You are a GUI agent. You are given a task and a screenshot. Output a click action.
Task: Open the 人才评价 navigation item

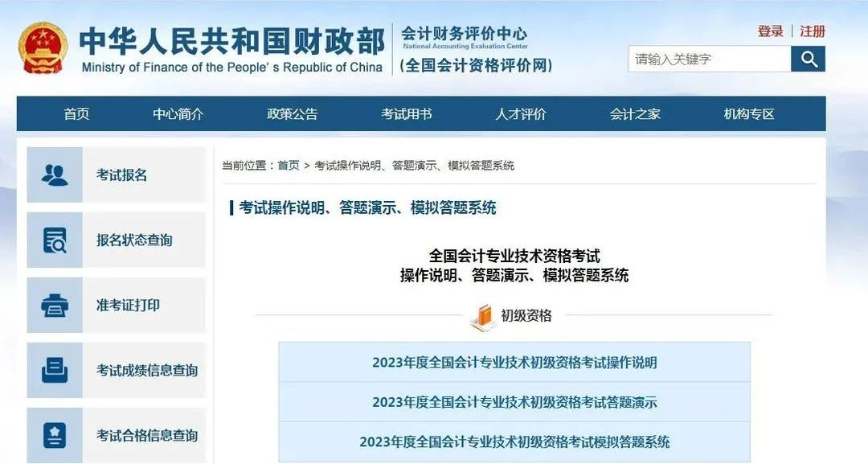pyautogui.click(x=520, y=114)
